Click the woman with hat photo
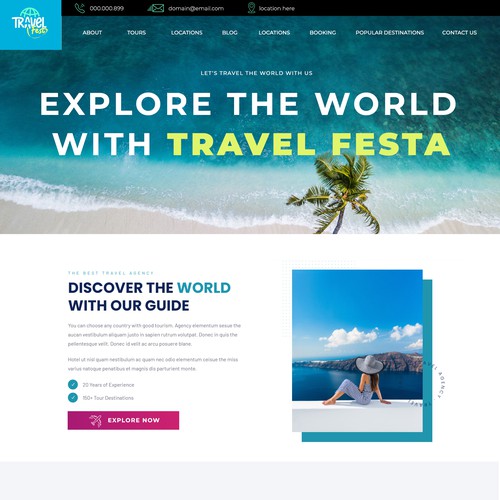Screen dimensions: 500x500 [x=357, y=351]
